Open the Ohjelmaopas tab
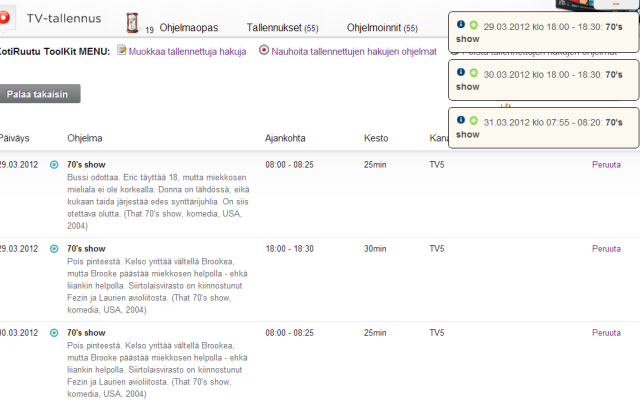Viewport: 640px width, 400px height. point(189,28)
